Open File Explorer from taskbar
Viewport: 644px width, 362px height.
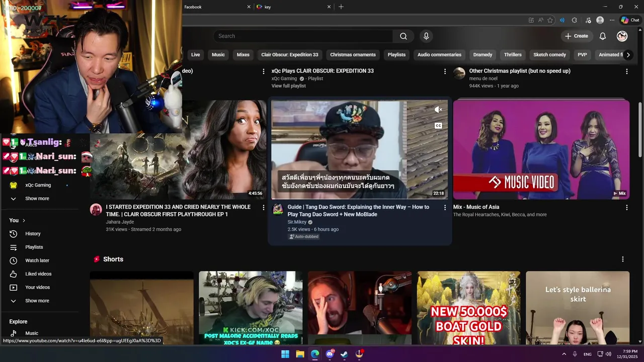(300, 354)
